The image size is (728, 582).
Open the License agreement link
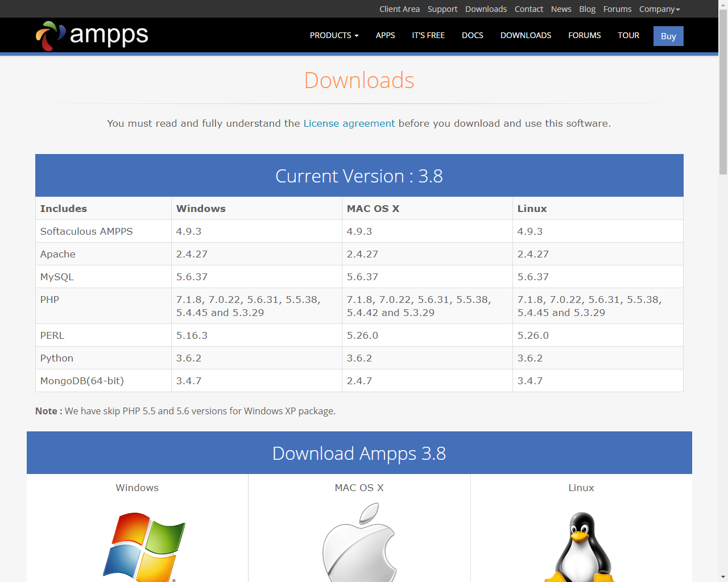349,123
